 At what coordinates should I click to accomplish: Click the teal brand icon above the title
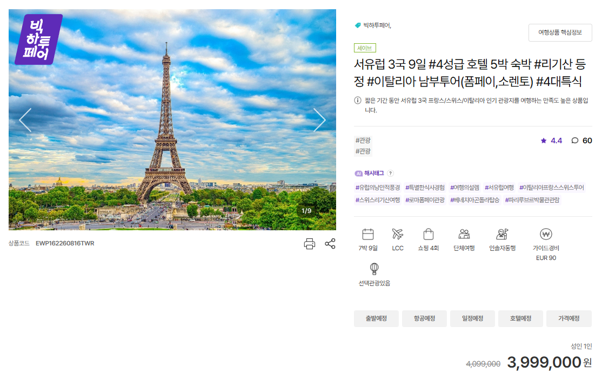(358, 25)
